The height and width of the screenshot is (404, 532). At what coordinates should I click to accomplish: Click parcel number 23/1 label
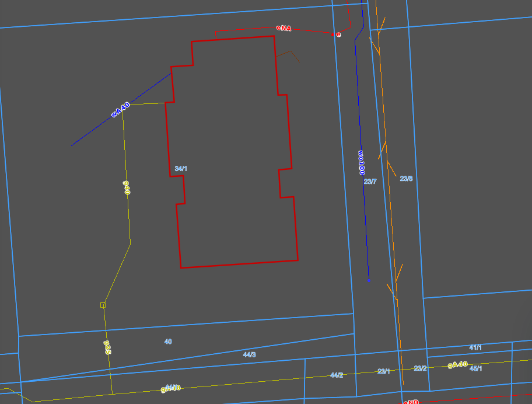click(384, 371)
